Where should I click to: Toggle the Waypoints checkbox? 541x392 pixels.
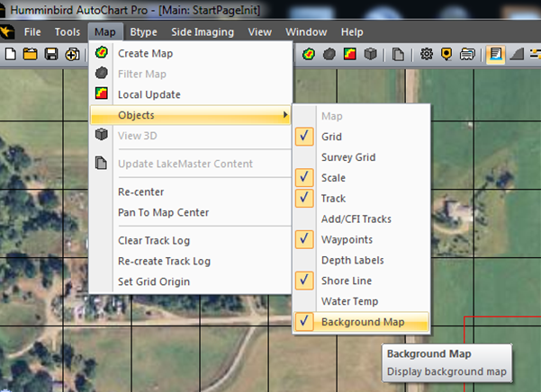tap(304, 239)
